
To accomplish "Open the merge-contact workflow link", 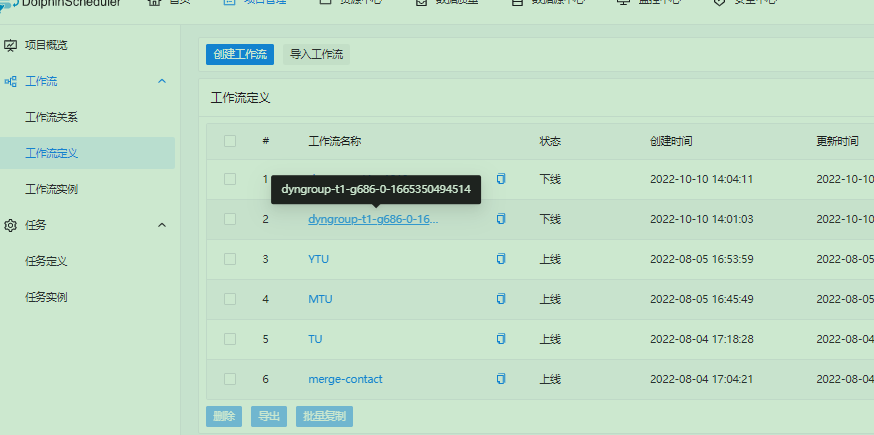I will [x=346, y=379].
